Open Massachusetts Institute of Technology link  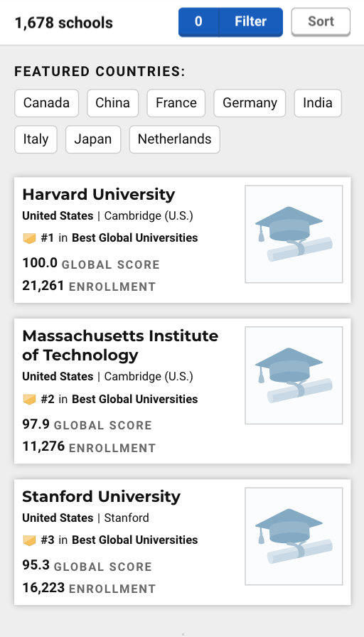(120, 346)
